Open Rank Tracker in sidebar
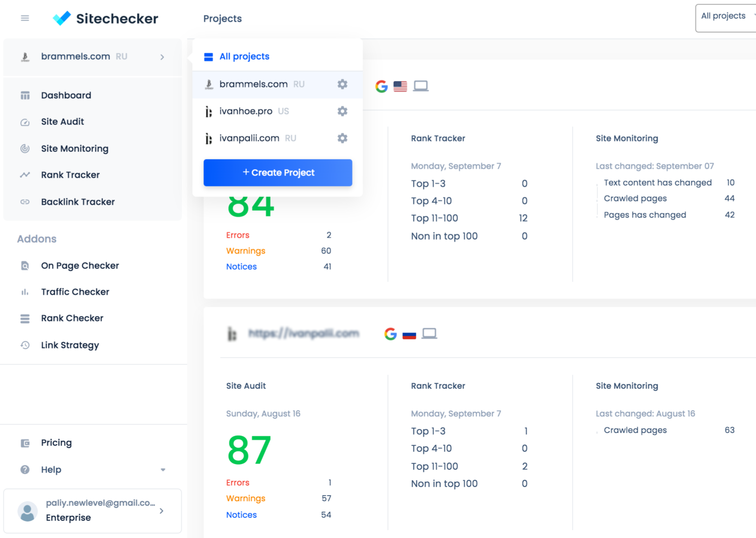The image size is (756, 538). click(70, 175)
